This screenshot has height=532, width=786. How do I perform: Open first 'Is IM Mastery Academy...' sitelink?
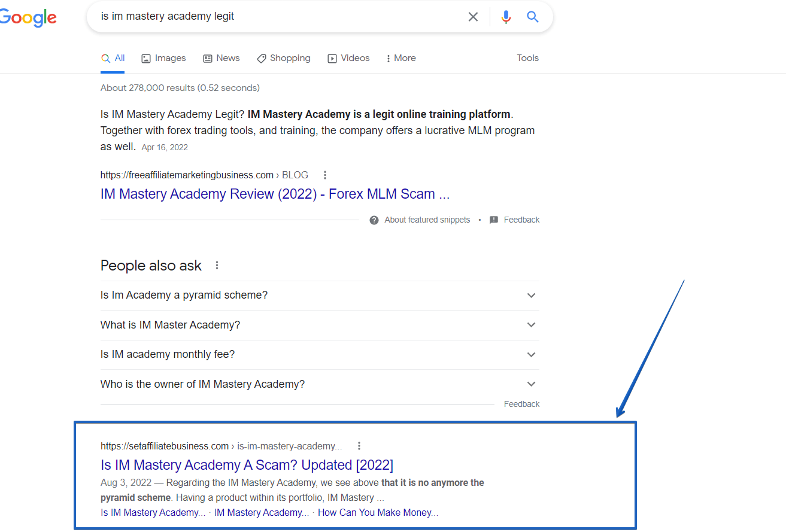153,513
